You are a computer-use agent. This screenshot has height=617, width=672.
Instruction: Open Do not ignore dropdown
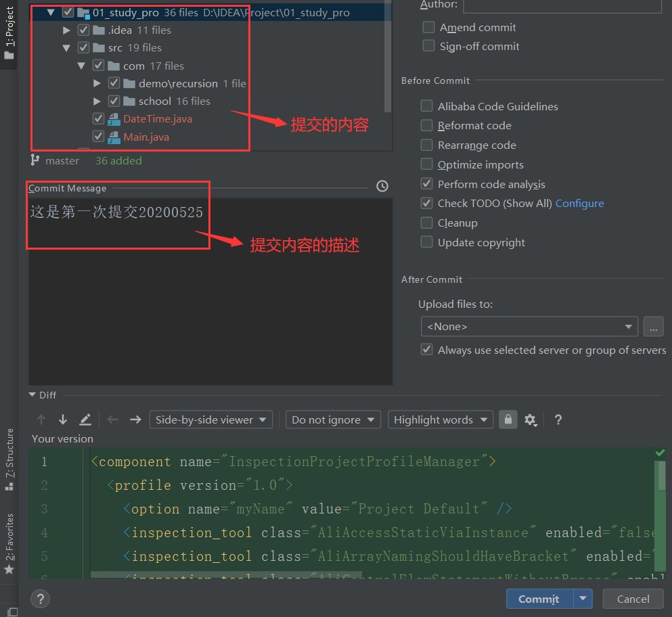[x=333, y=419]
